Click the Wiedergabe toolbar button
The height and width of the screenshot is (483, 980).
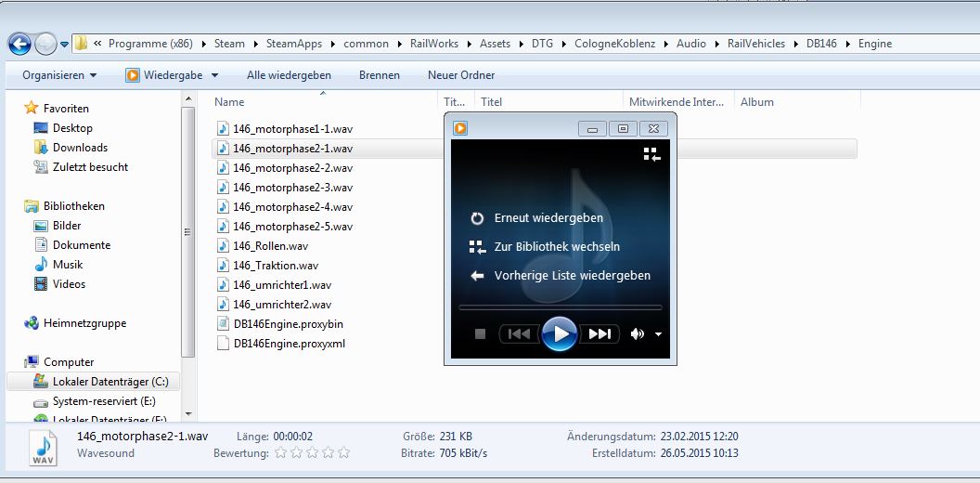pos(163,75)
